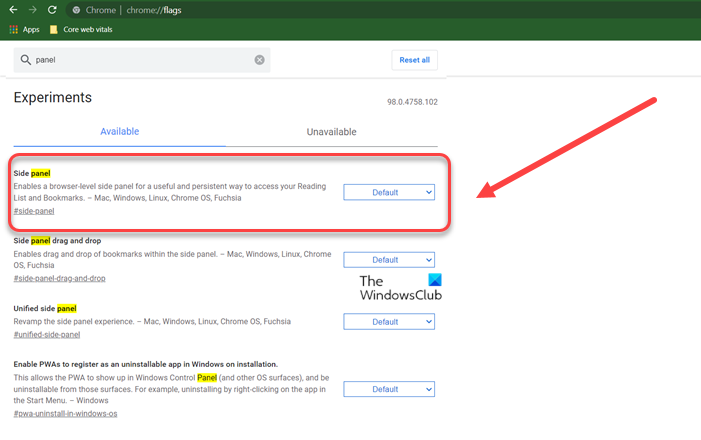Open the Apps grid shortcut in bookmarks bar
The height and width of the screenshot is (440, 701).
click(x=25, y=30)
